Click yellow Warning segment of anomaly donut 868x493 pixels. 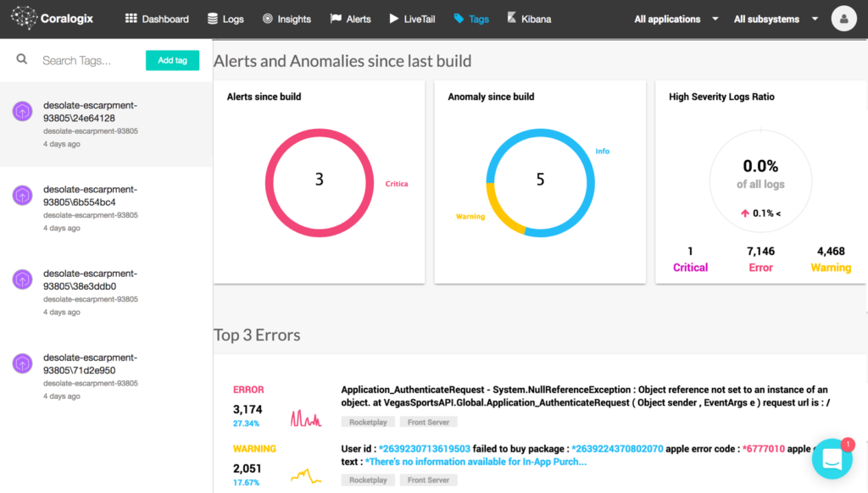coord(500,213)
